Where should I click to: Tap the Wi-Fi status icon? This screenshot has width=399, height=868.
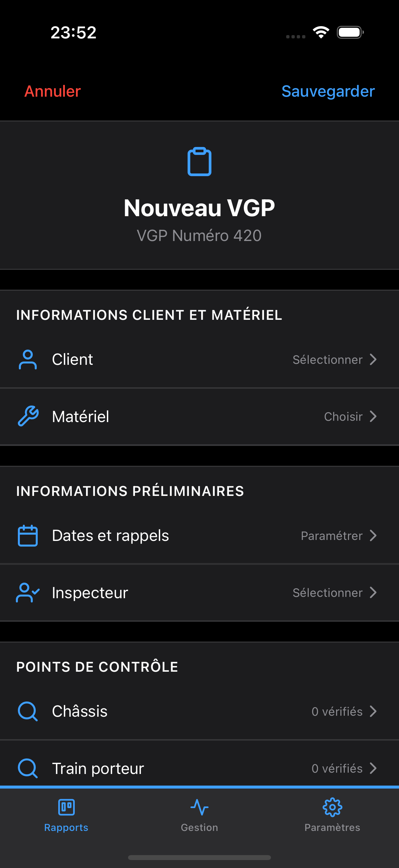click(x=321, y=32)
